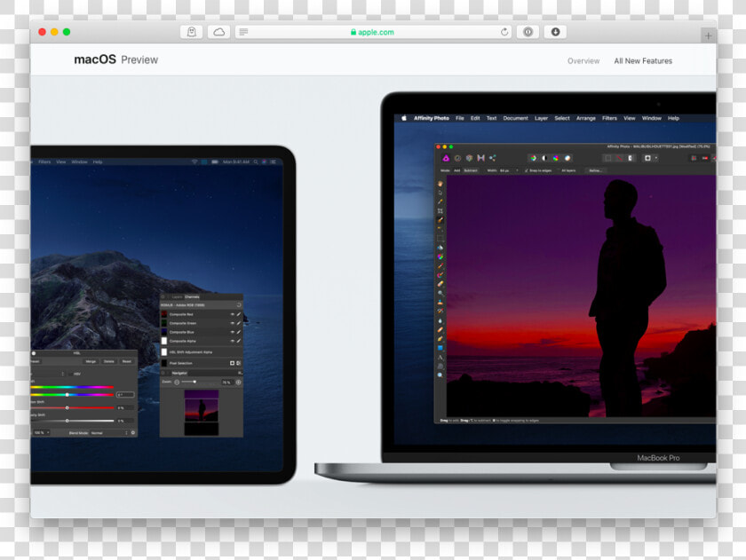Switch to the Tone Mapping Persona
Screen dimensions: 746x560
tap(481, 158)
